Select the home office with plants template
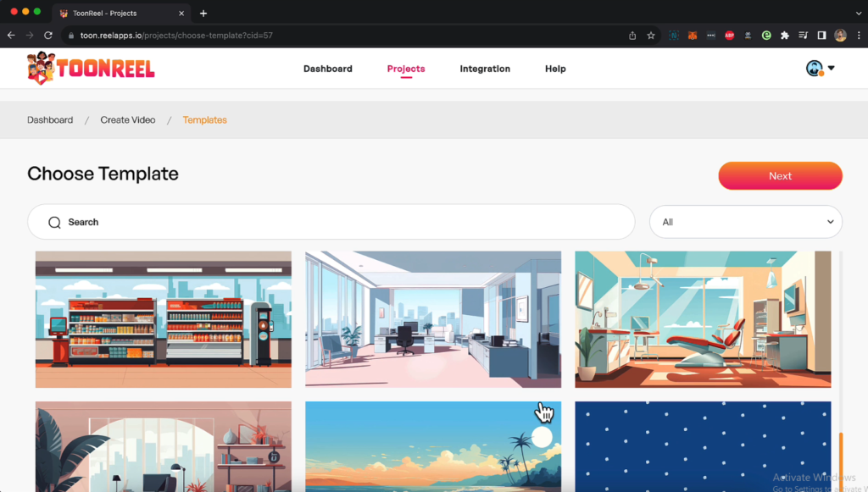This screenshot has height=492, width=868. pyautogui.click(x=164, y=446)
